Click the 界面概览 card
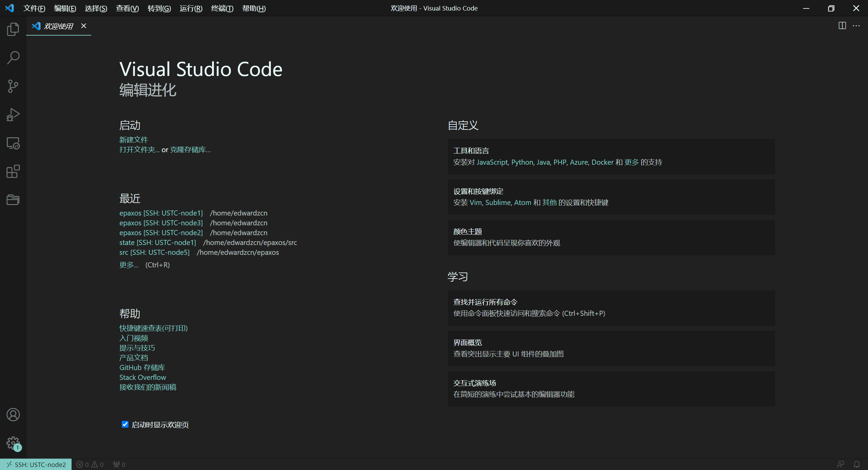This screenshot has width=868, height=470. [611, 348]
